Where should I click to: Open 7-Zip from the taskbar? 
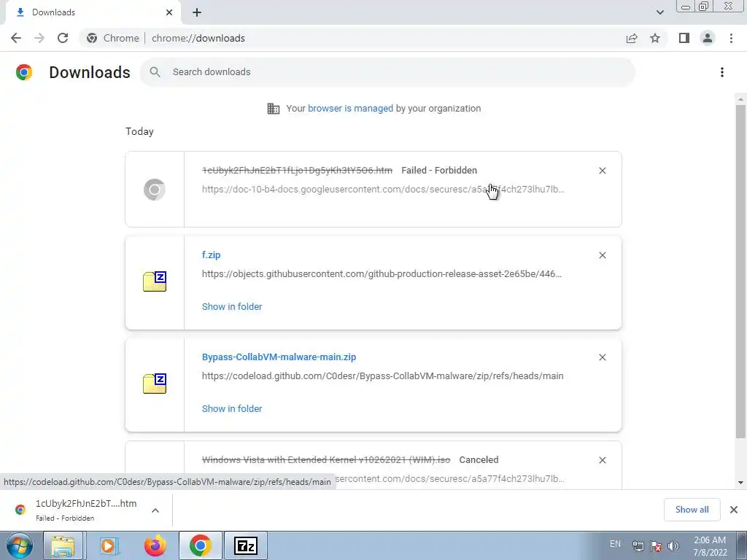tap(246, 545)
